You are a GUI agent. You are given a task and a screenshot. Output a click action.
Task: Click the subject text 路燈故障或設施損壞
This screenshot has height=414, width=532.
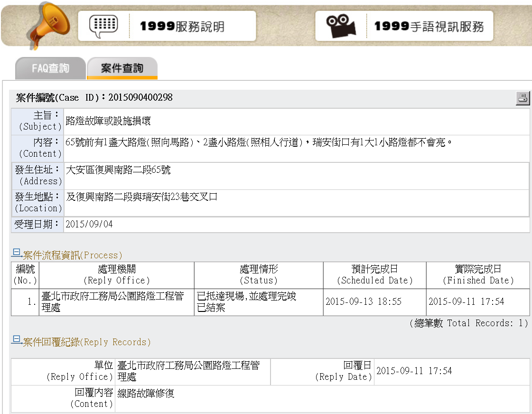tap(108, 121)
